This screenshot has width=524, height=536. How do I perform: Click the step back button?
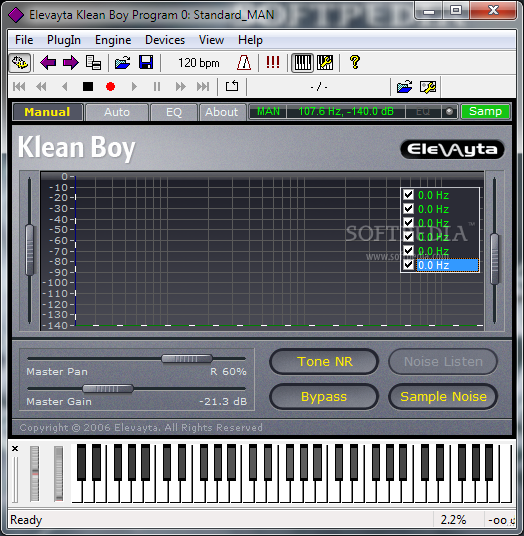click(x=65, y=87)
